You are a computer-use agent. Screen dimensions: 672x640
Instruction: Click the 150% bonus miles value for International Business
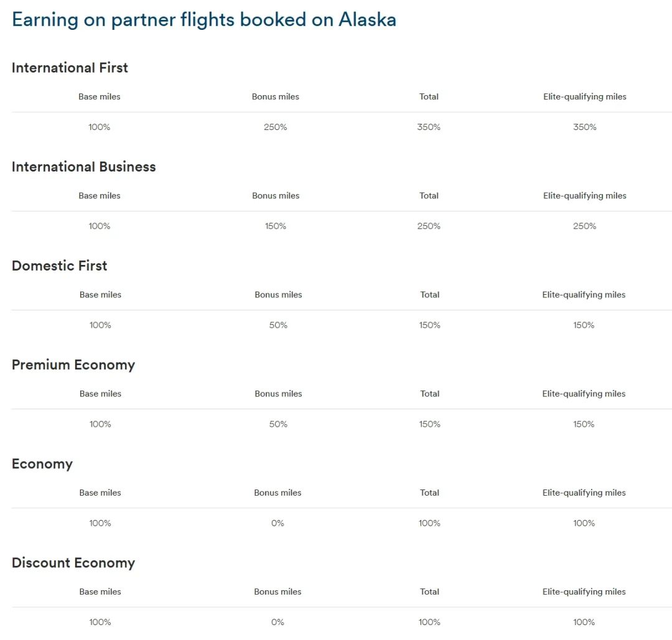click(x=276, y=226)
